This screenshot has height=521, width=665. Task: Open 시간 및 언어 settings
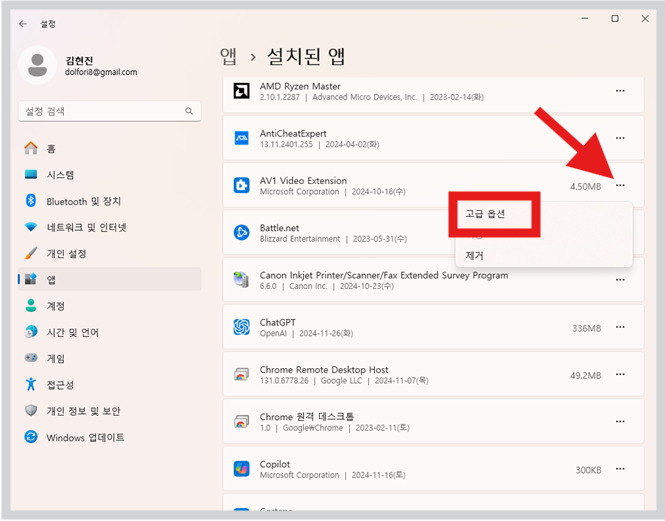pyautogui.click(x=109, y=332)
